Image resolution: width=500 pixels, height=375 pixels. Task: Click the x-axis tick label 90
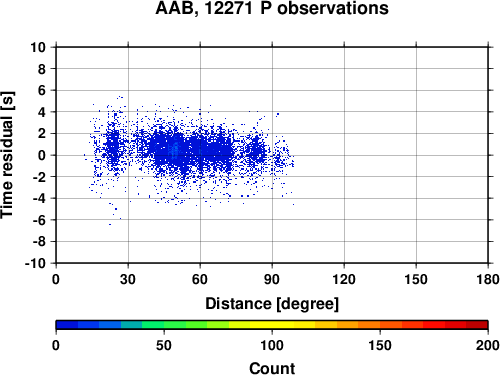pyautogui.click(x=272, y=279)
